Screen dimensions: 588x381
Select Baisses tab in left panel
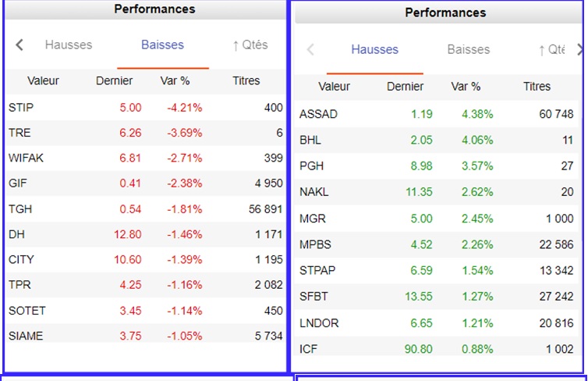[162, 45]
